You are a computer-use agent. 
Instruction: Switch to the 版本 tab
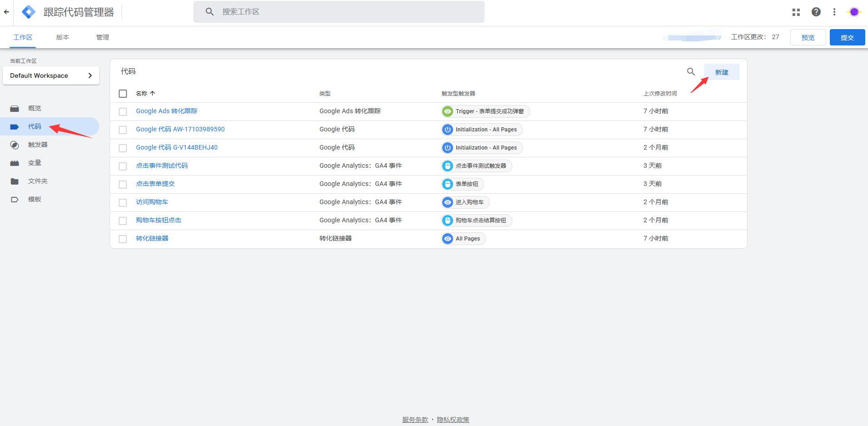pyautogui.click(x=63, y=37)
